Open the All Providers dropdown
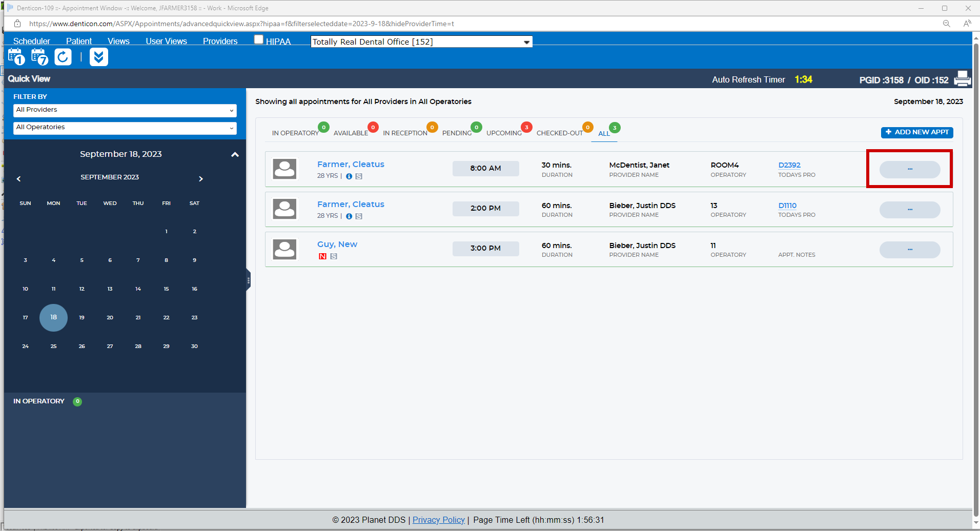 click(125, 110)
